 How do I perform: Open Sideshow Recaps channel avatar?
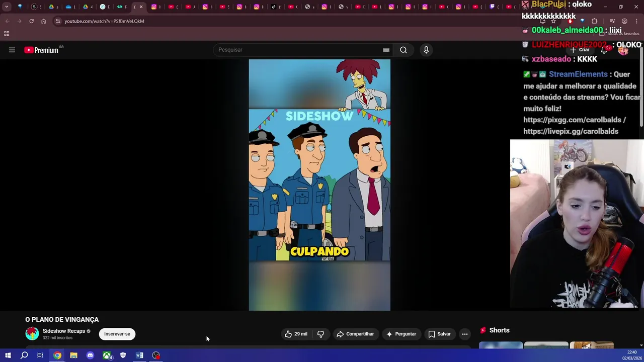tap(32, 334)
